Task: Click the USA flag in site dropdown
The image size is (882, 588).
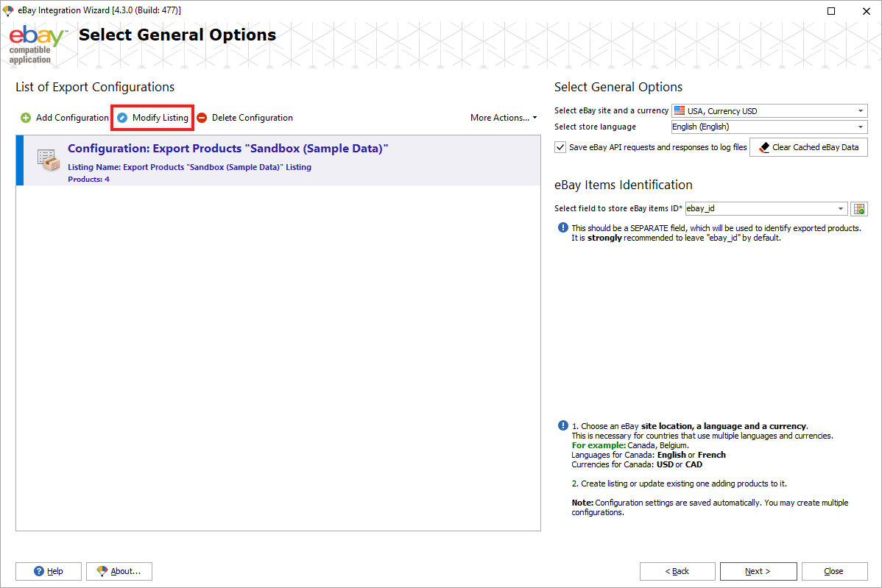Action: (680, 110)
